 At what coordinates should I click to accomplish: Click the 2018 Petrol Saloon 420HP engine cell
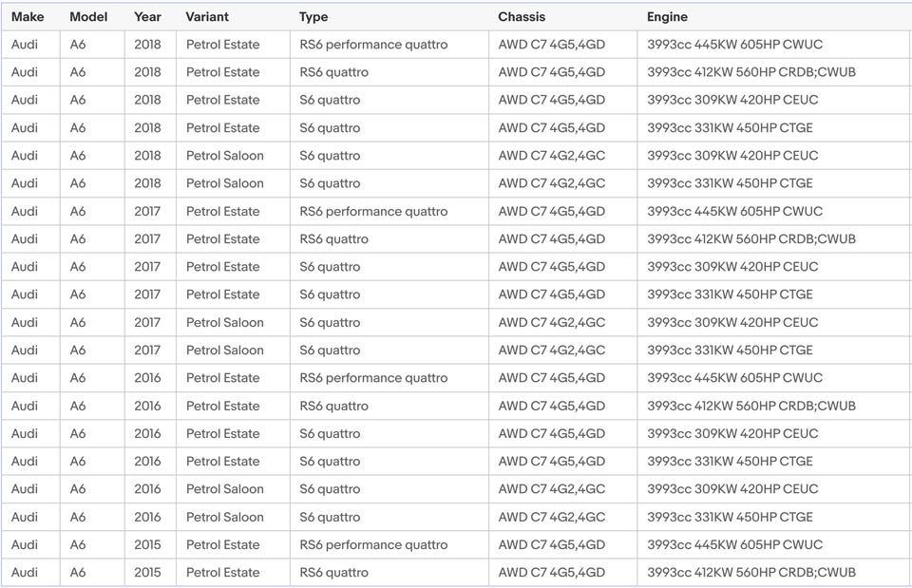(x=732, y=156)
